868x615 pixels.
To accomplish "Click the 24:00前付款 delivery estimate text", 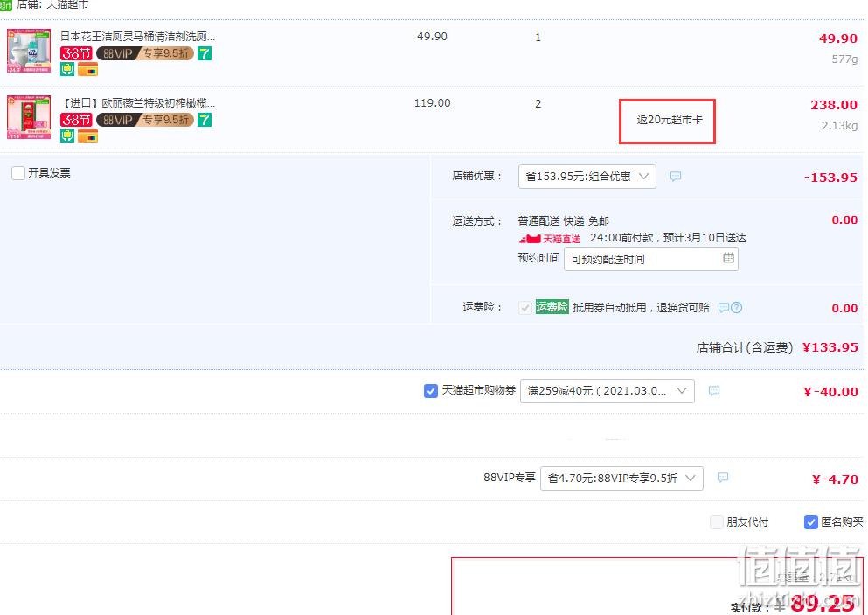I will coord(668,238).
